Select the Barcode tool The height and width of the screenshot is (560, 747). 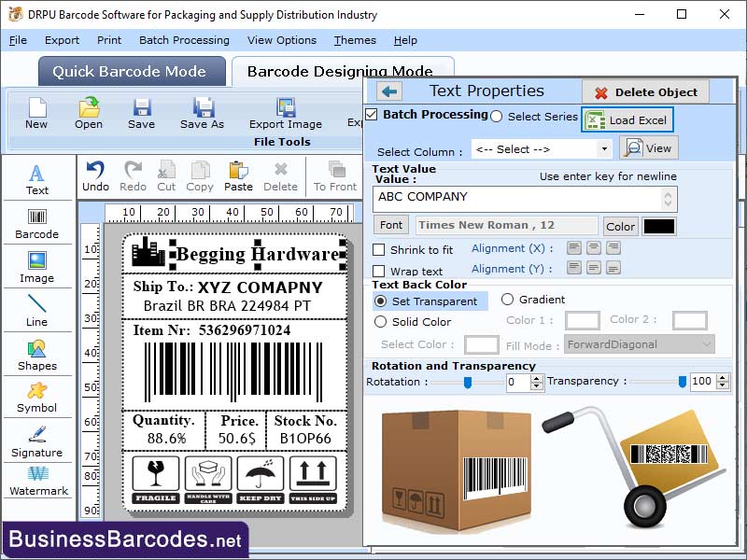click(x=36, y=224)
